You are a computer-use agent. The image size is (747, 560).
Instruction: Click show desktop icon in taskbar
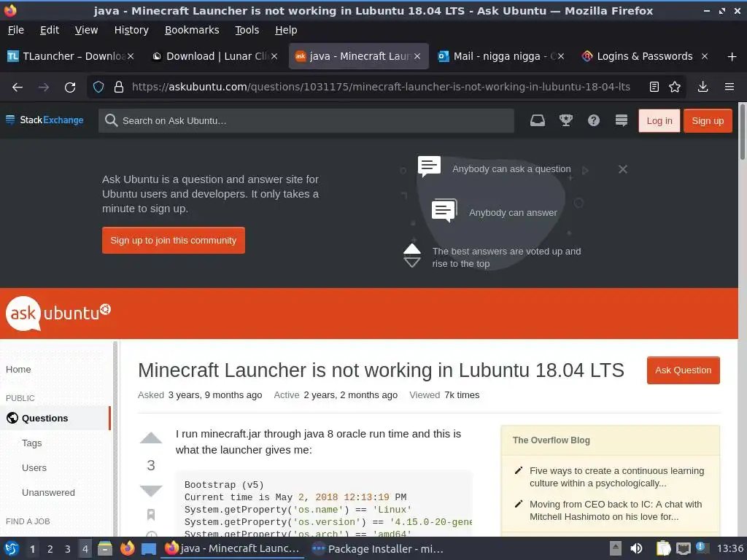tap(149, 549)
